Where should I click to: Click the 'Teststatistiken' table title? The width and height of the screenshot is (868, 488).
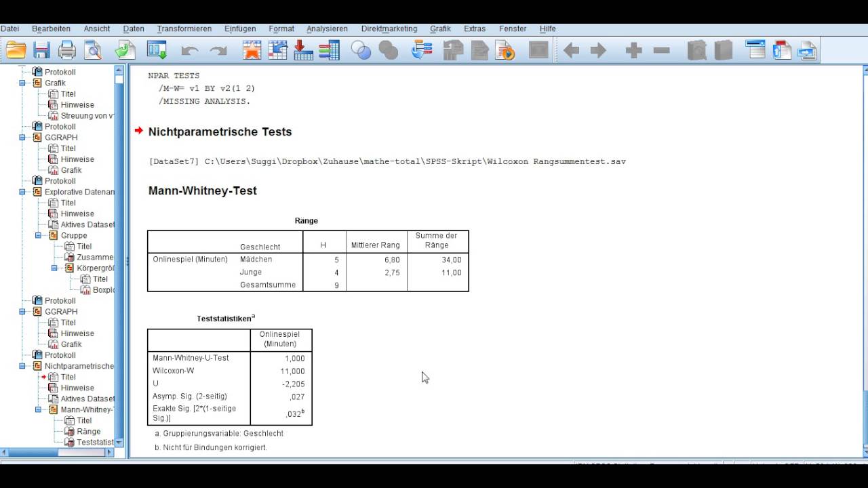click(226, 318)
